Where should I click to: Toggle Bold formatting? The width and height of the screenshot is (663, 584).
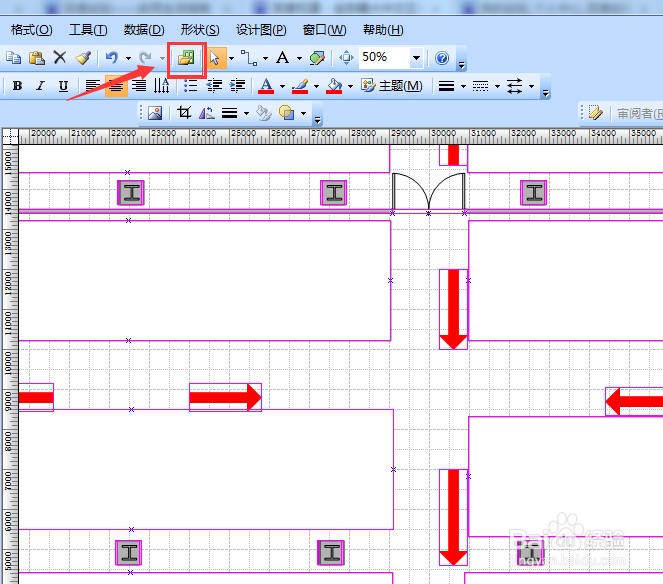click(17, 86)
